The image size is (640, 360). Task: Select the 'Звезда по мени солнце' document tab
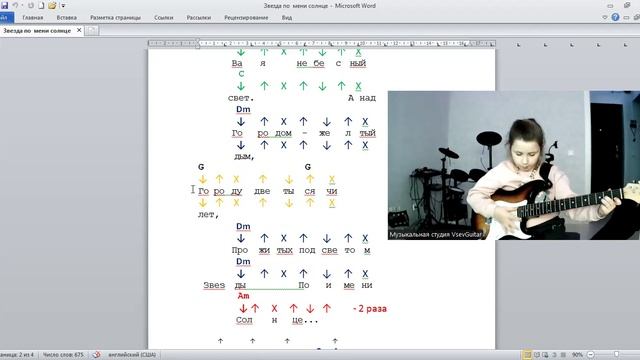click(x=37, y=31)
